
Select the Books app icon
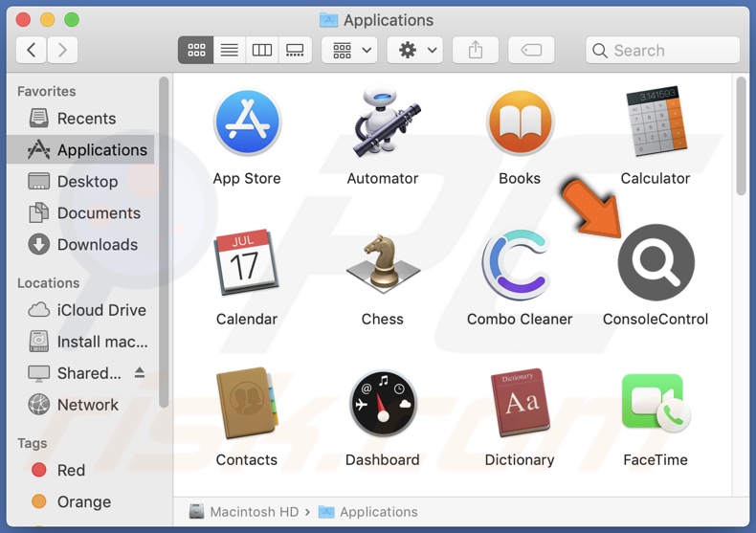[x=520, y=122]
